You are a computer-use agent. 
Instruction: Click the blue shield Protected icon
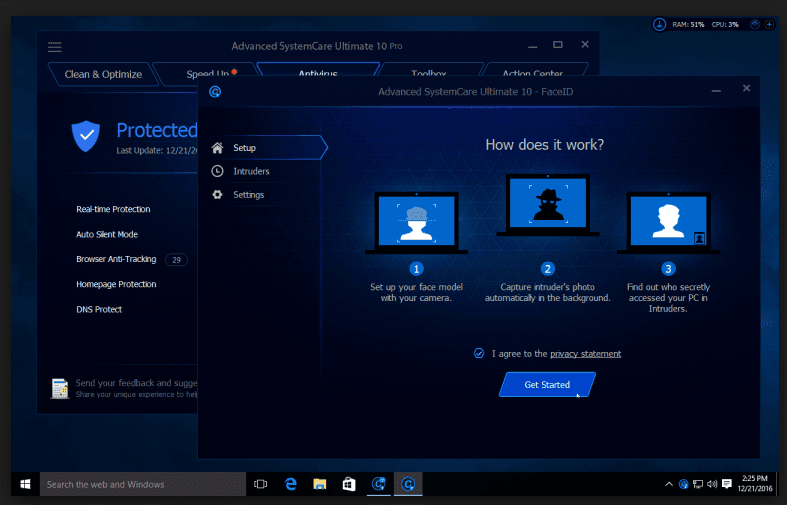pyautogui.click(x=86, y=136)
